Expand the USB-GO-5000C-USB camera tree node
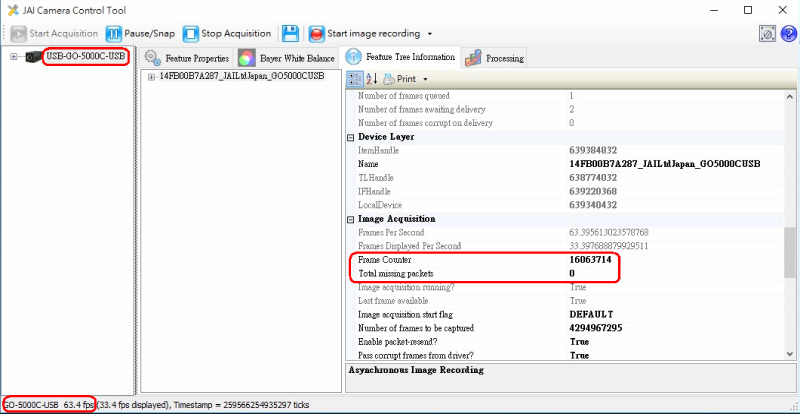This screenshot has width=800, height=414. click(14, 56)
